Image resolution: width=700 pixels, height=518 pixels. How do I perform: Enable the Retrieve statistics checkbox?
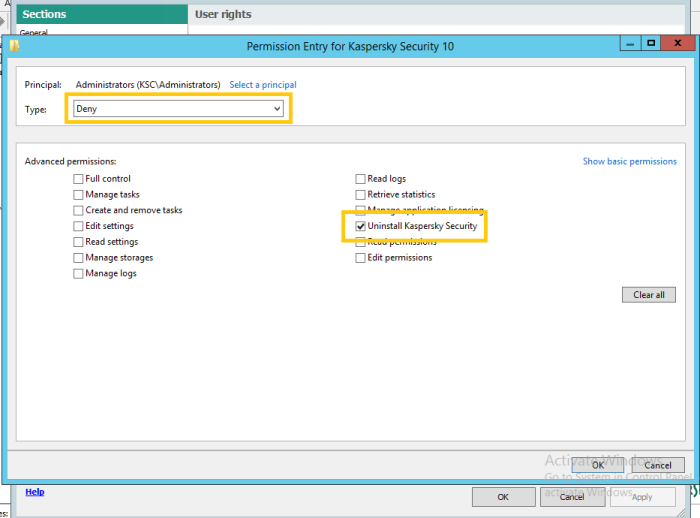[x=360, y=195]
